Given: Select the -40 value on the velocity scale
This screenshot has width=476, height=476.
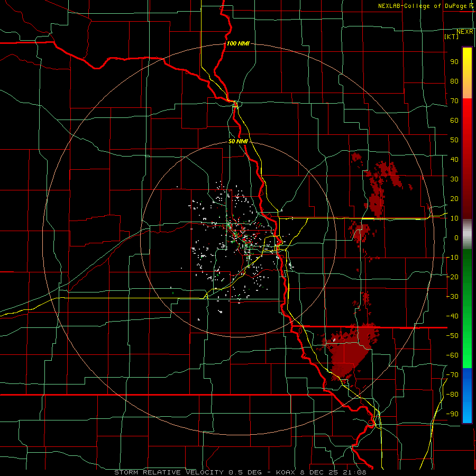Looking at the screenshot, I should coord(452,316).
